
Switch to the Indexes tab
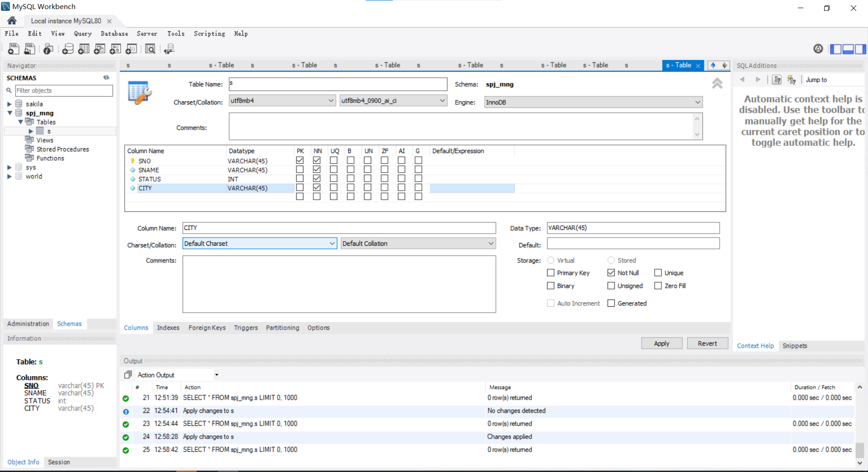click(x=168, y=328)
